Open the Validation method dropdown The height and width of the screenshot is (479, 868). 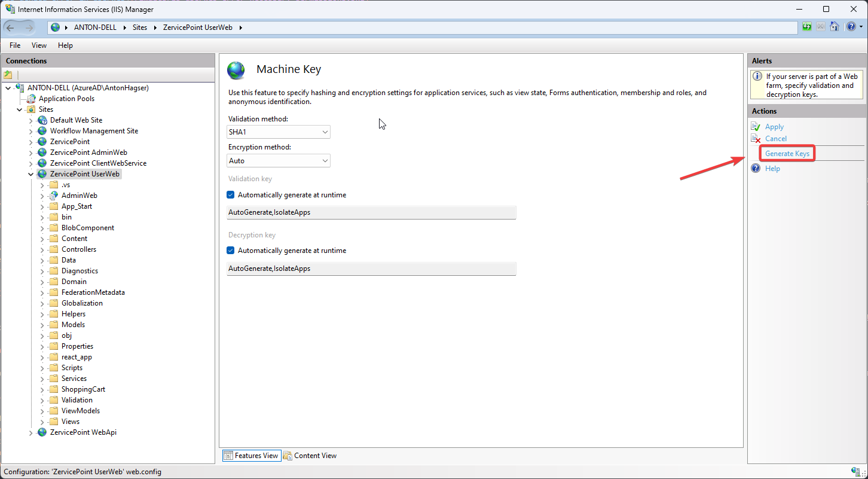pos(325,132)
